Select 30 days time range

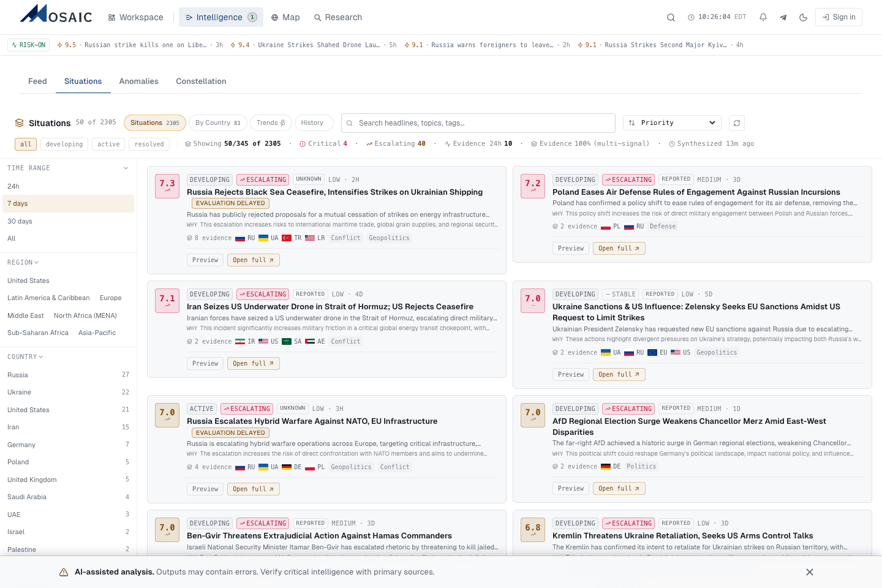67,221
